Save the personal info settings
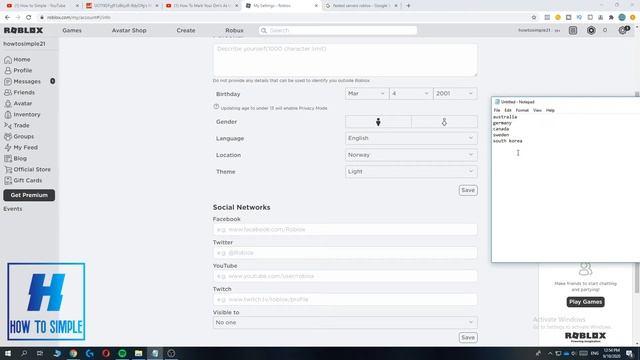Image resolution: width=640 pixels, height=360 pixels. [x=468, y=190]
